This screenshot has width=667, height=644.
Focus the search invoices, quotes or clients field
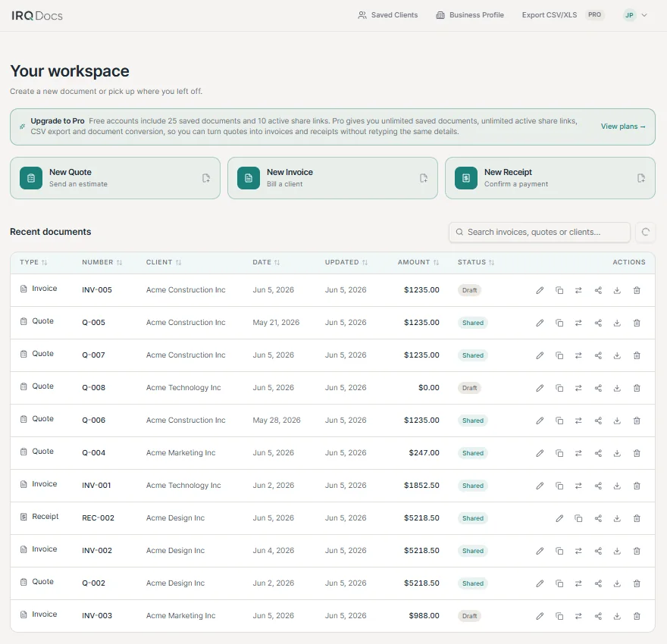tap(540, 232)
